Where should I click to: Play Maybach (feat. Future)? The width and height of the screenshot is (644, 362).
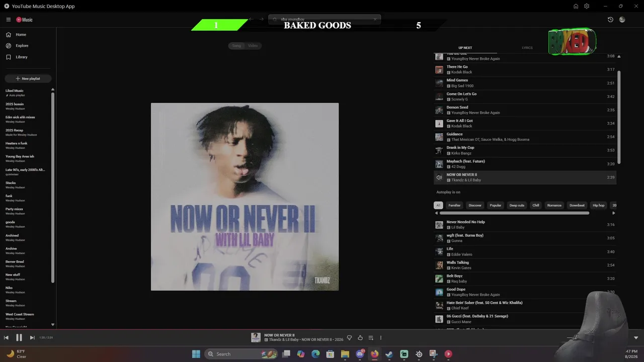[x=525, y=164]
